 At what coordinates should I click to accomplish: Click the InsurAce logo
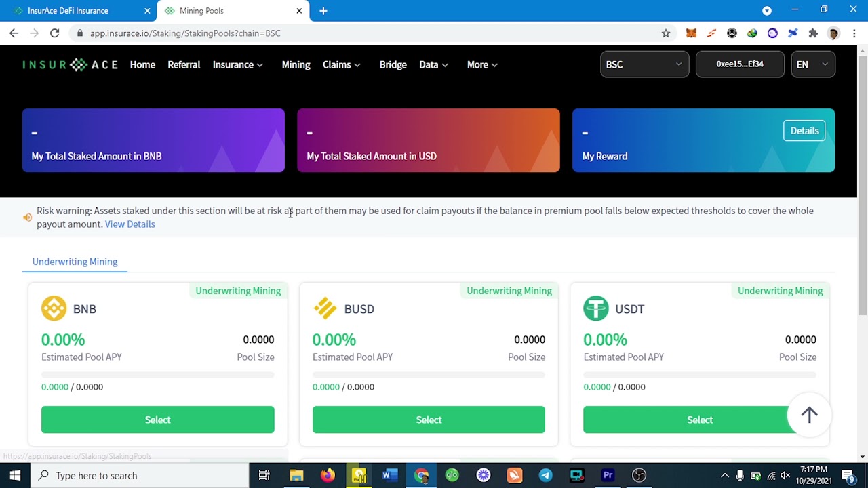click(x=70, y=65)
